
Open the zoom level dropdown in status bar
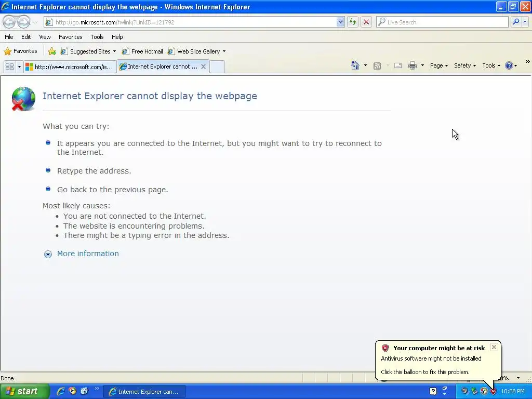(518, 378)
